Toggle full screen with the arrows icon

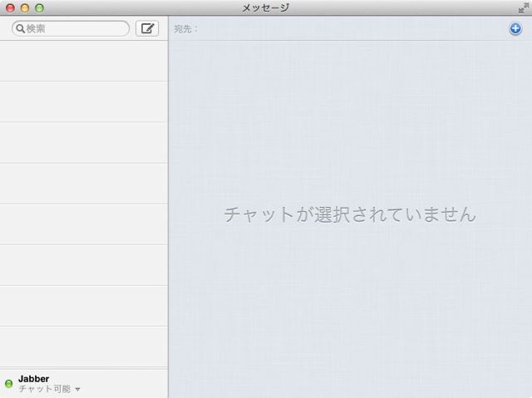[x=524, y=7]
